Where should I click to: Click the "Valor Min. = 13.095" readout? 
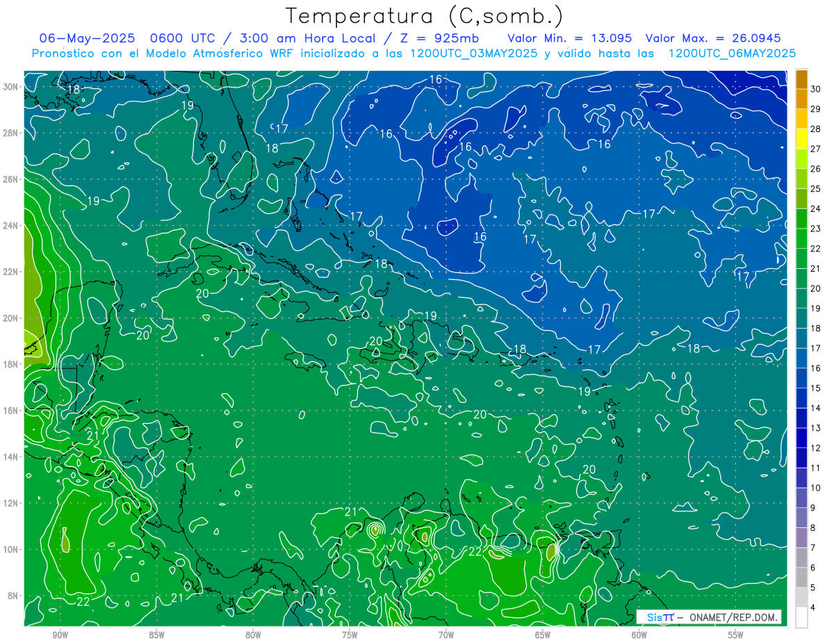(569, 38)
